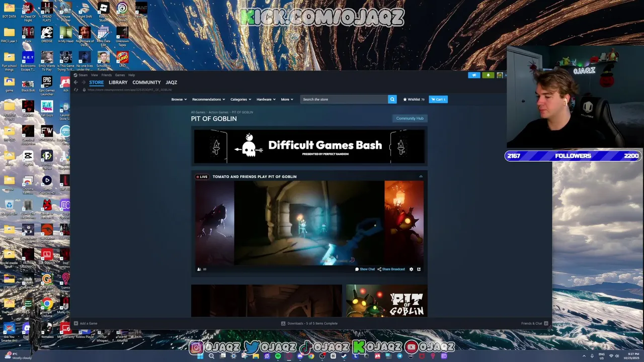
Task: Open the Cart button
Action: click(x=438, y=99)
